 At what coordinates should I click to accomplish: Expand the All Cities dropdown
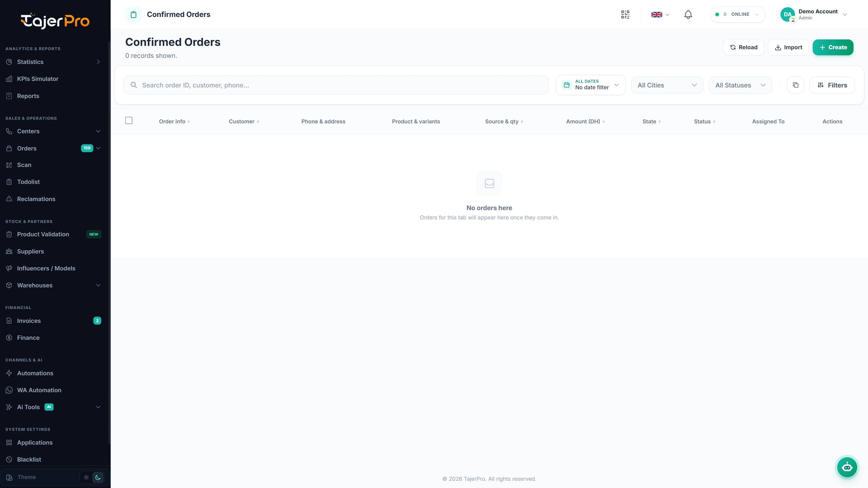click(x=667, y=85)
